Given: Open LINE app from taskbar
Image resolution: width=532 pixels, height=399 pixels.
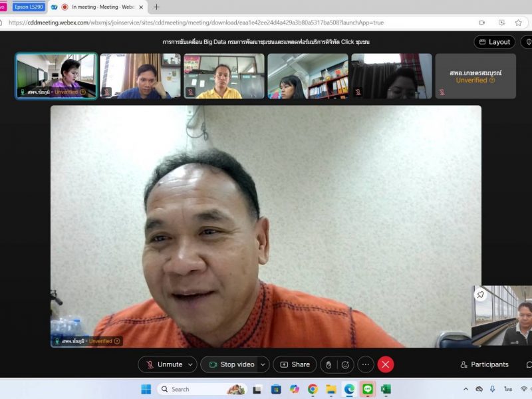Looking at the screenshot, I should (368, 389).
